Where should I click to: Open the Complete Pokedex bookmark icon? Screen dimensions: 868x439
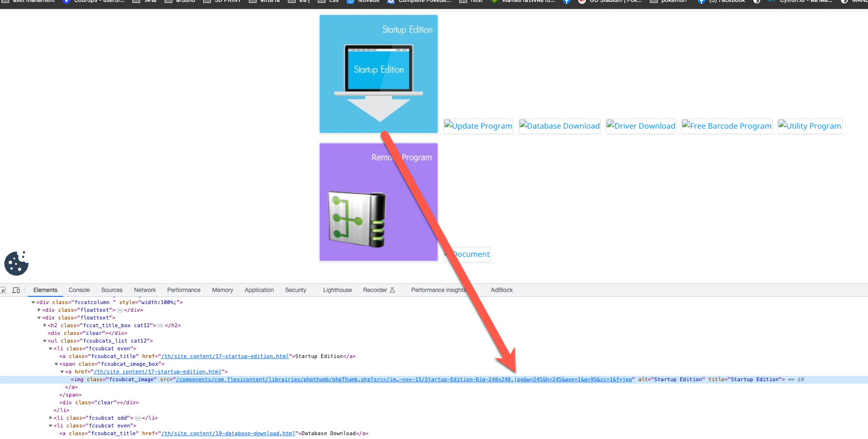click(x=390, y=1)
